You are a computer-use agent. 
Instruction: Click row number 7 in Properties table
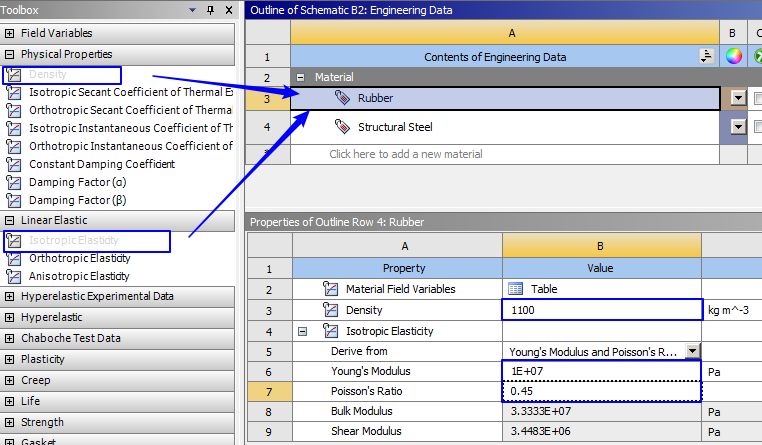point(269,392)
